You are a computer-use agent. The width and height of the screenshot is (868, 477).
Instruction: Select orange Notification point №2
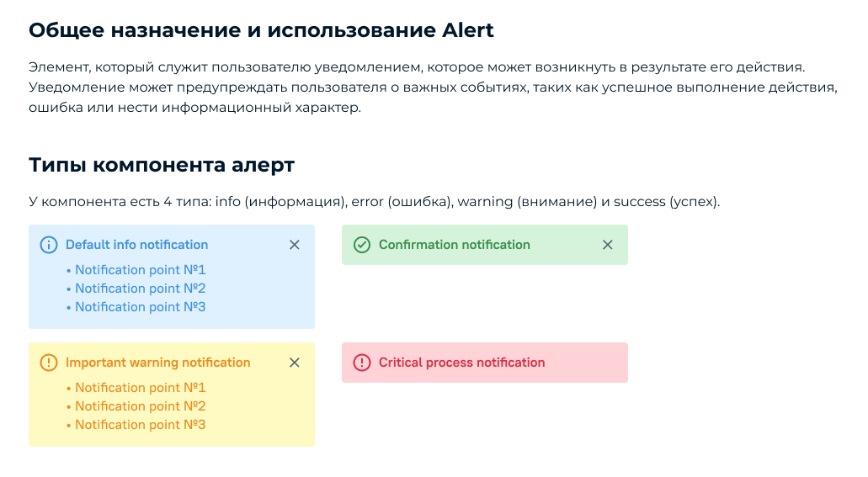point(140,406)
